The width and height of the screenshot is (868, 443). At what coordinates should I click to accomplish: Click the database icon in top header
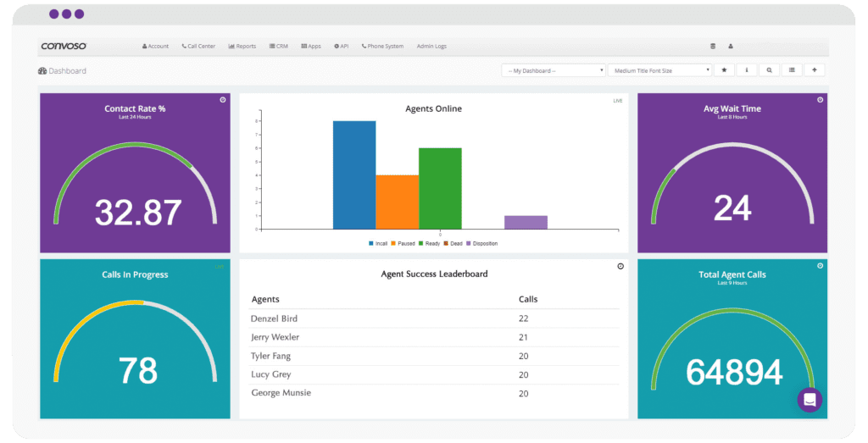[x=712, y=47]
